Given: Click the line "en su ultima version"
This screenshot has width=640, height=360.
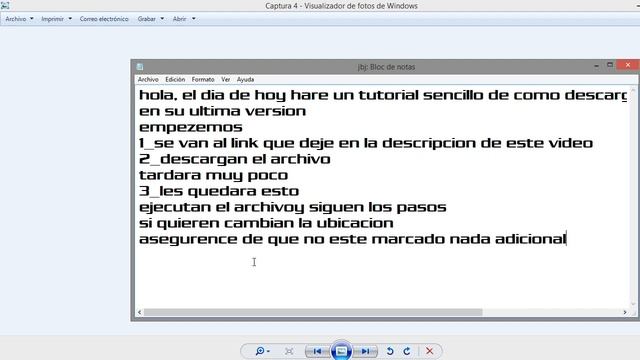Looking at the screenshot, I should 222,111.
